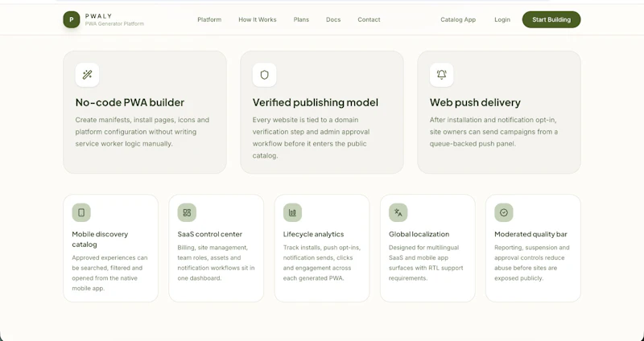Click the Start Building button

pyautogui.click(x=551, y=19)
